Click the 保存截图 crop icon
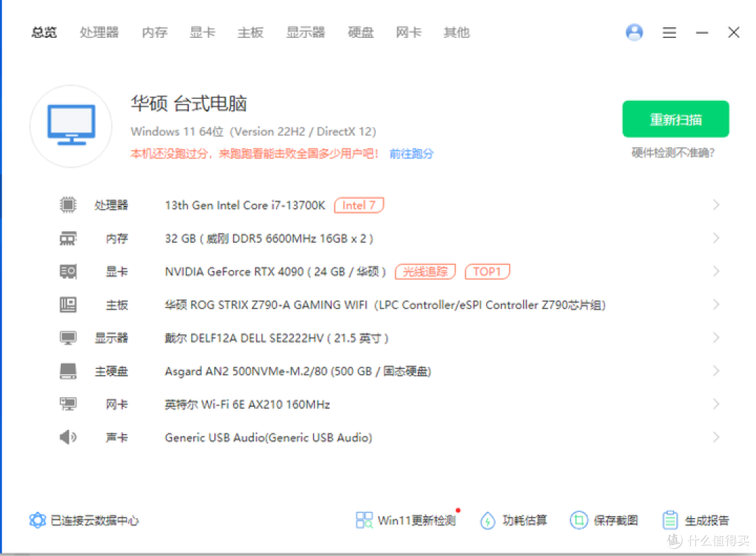The image size is (756, 556). [x=579, y=520]
